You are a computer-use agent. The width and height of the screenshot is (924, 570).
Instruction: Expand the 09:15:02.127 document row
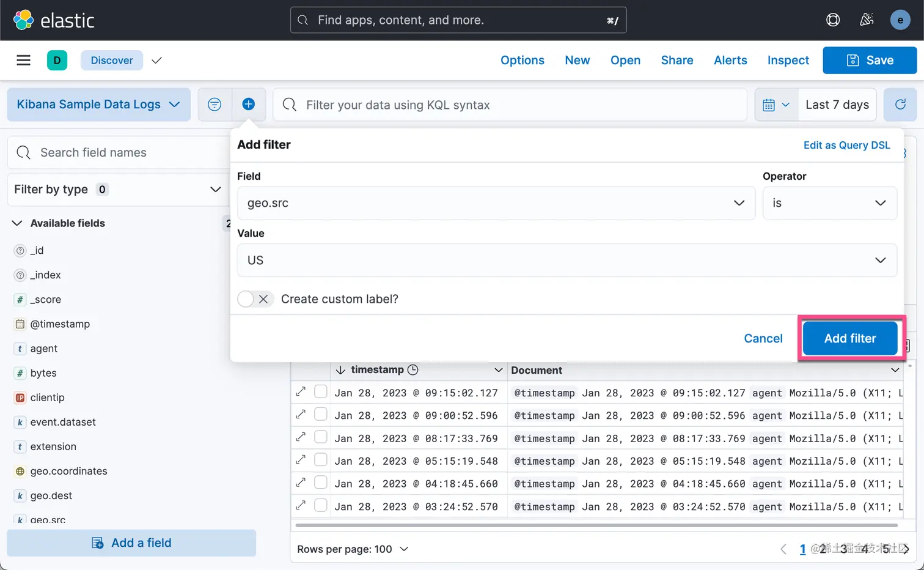click(x=301, y=392)
